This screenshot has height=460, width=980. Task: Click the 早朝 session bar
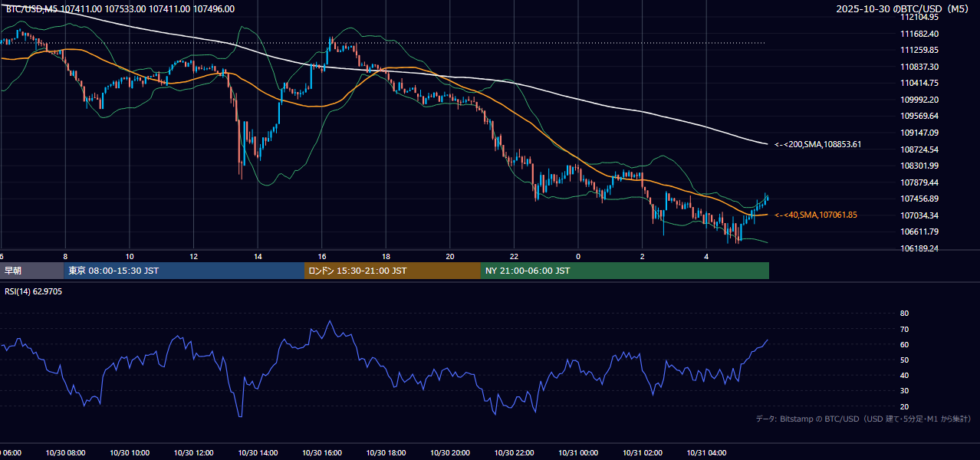31,271
